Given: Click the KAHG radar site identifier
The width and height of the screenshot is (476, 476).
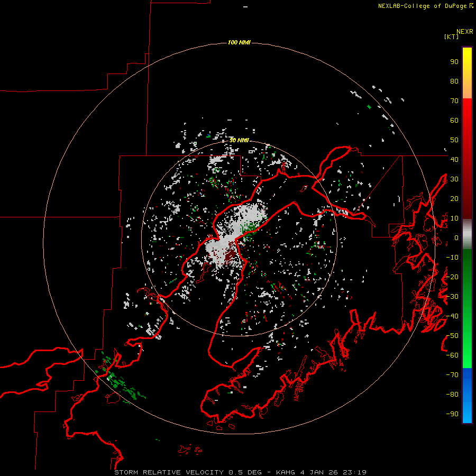Looking at the screenshot, I should coord(286,472).
